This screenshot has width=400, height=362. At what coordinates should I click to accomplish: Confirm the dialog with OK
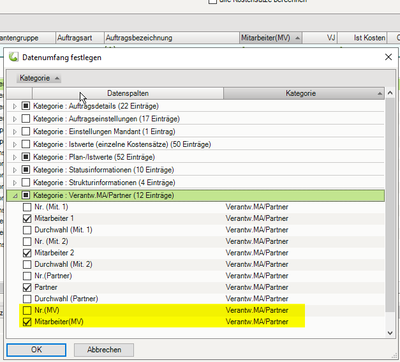point(36,350)
